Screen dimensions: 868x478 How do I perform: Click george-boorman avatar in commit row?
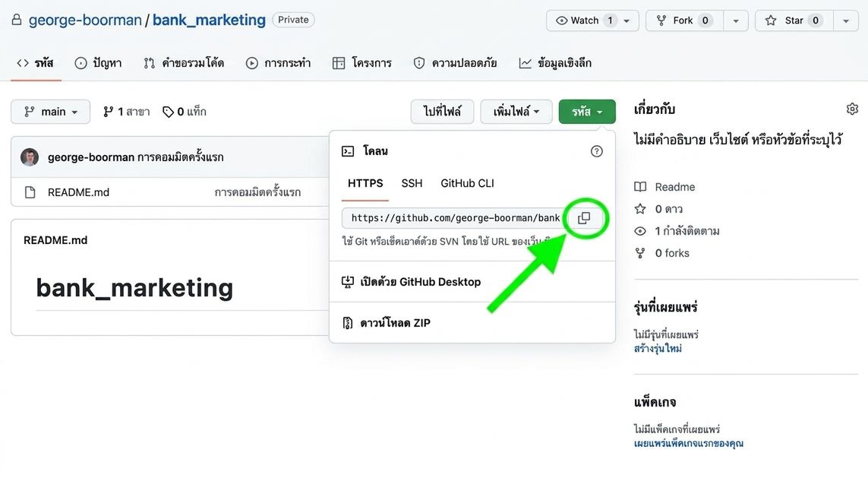[30, 157]
